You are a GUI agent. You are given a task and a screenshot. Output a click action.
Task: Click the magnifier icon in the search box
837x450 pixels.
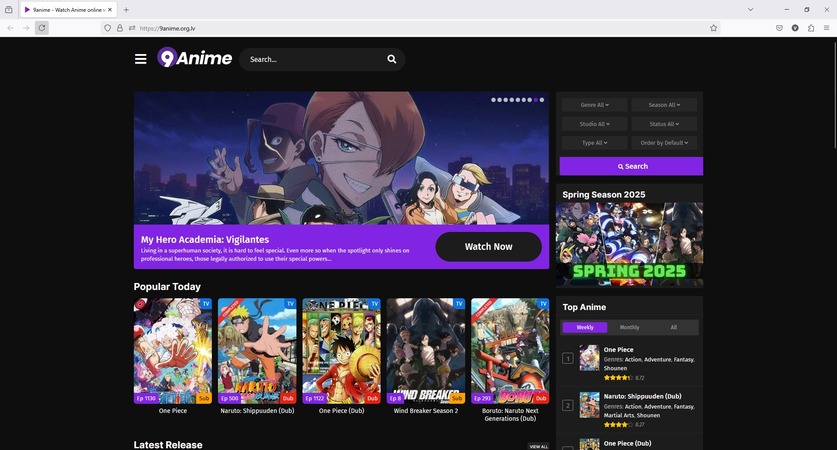point(392,59)
